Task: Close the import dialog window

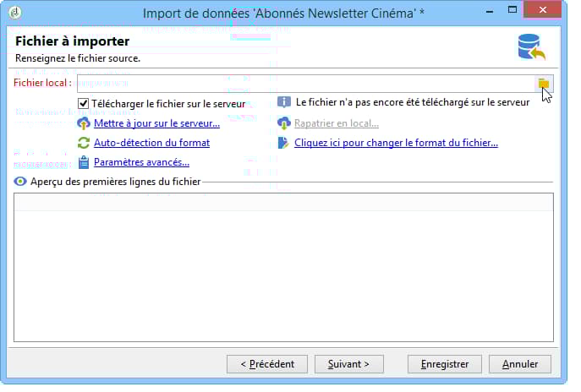Action: (543, 9)
